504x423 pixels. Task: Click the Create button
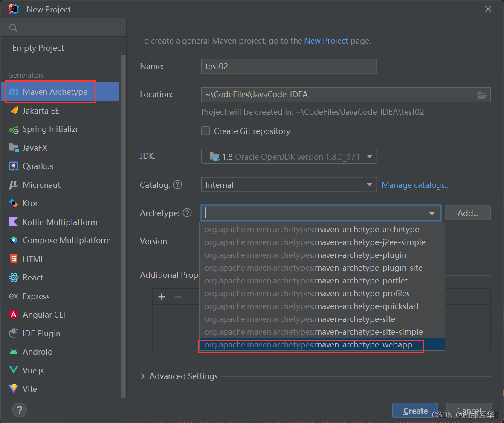[415, 411]
